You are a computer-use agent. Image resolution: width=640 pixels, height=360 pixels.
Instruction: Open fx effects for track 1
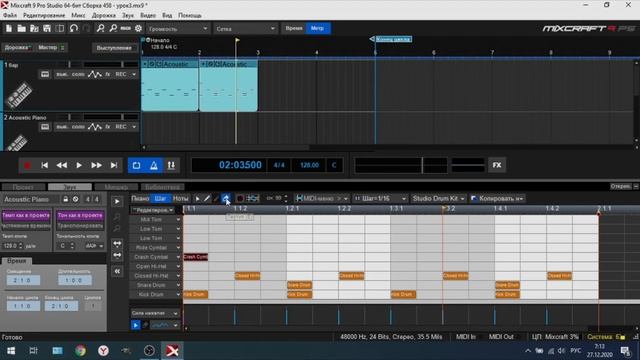pos(108,74)
